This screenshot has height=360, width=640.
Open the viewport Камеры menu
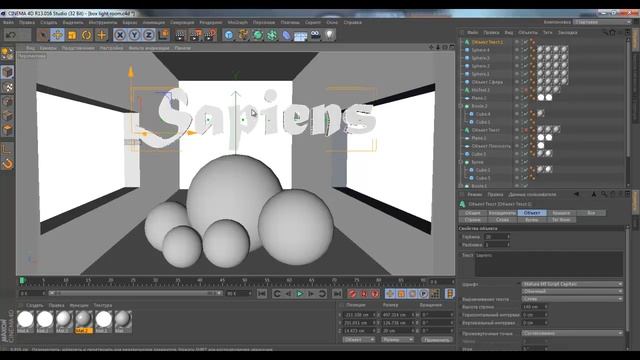click(x=48, y=48)
